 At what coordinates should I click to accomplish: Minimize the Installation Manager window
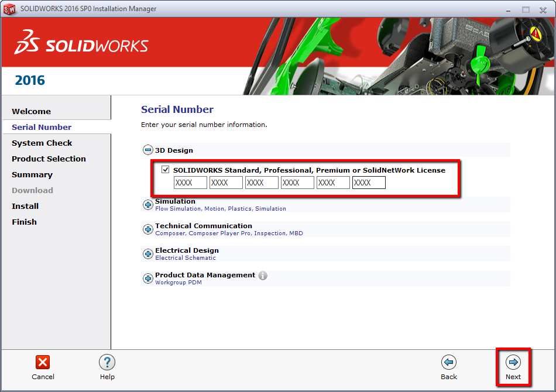[x=508, y=10]
